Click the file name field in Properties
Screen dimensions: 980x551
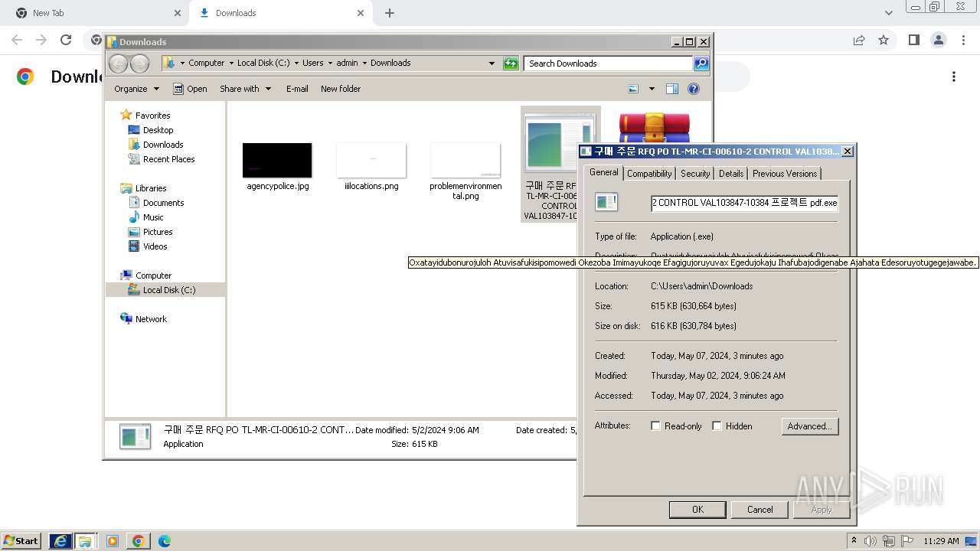point(744,203)
